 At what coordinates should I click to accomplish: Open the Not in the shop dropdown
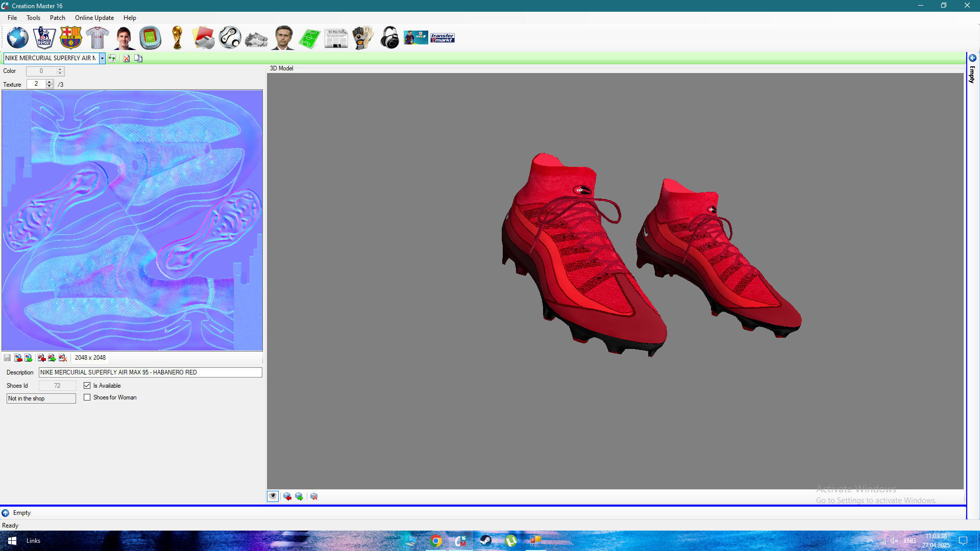pos(41,398)
